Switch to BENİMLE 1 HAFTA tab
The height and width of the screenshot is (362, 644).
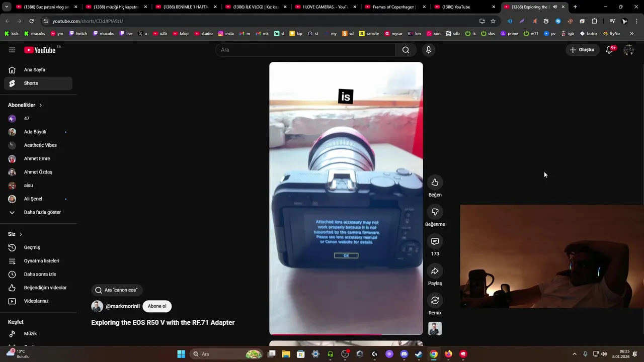[186, 7]
